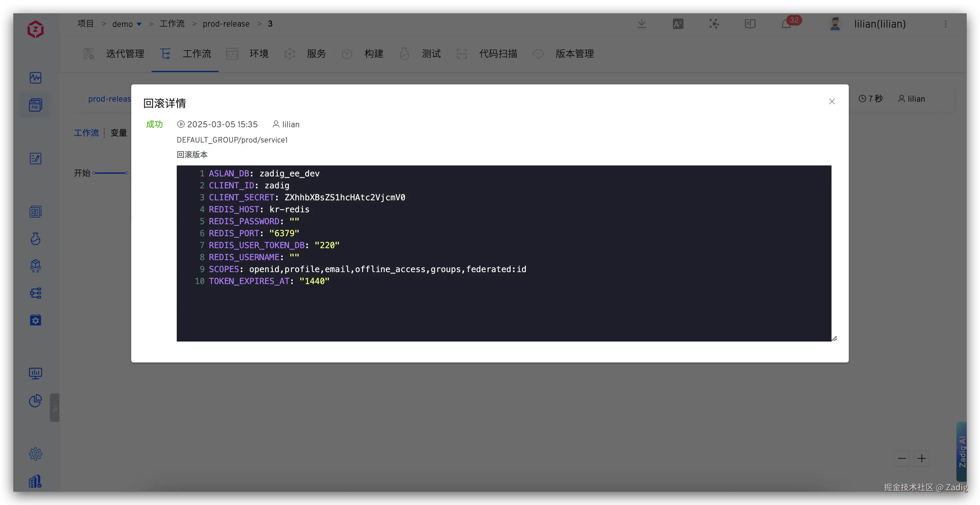Open the language translation icon
Screen dimensions: 980x505
coord(678,24)
